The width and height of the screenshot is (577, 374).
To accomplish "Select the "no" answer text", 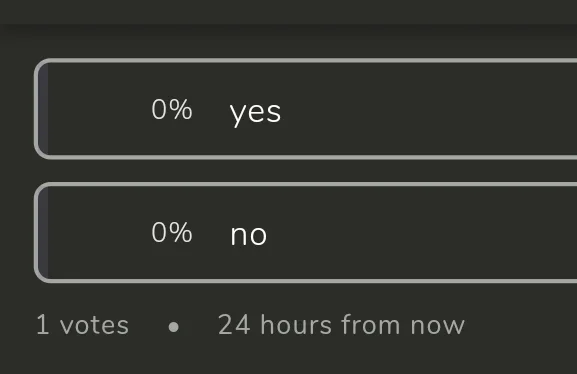I will [x=249, y=235].
